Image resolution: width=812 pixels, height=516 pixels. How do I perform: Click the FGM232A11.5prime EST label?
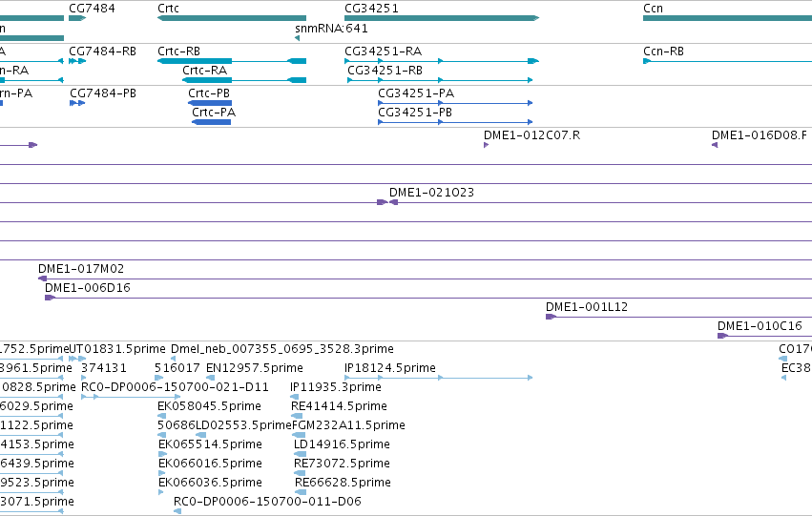[348, 425]
